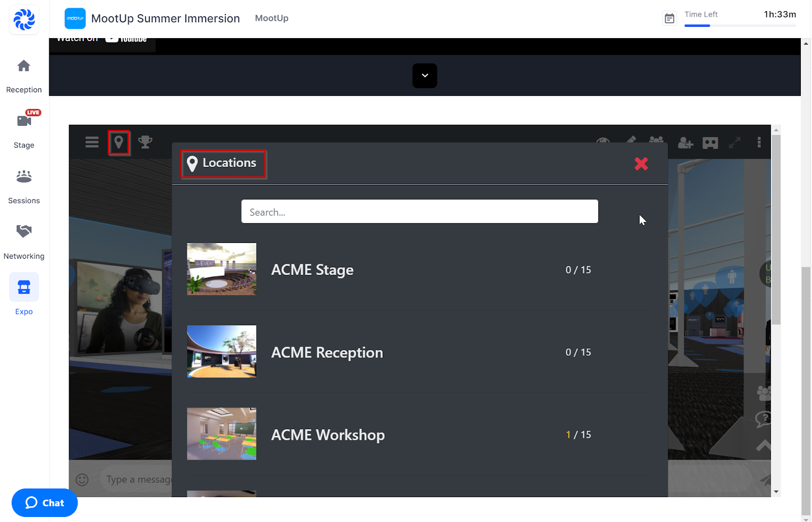The width and height of the screenshot is (812, 522).
Task: Click the MootUp Summer Immersion title
Action: [165, 19]
